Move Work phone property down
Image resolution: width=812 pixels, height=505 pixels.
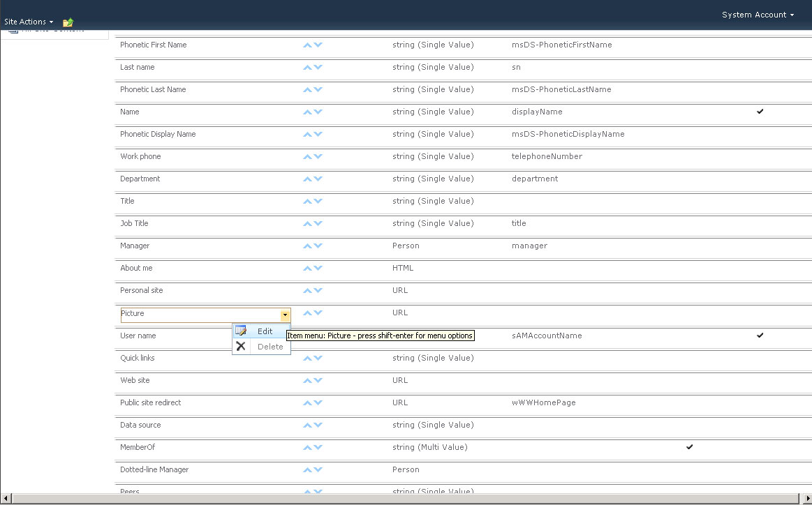(318, 156)
